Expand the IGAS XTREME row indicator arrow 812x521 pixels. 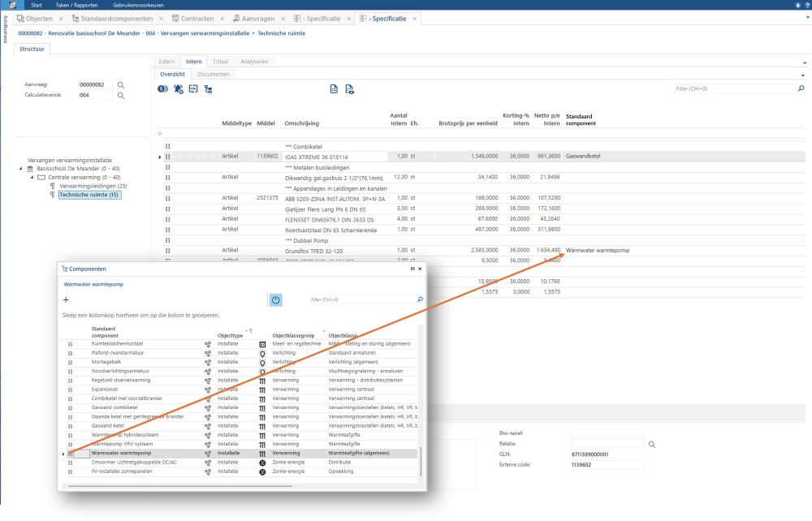159,157
